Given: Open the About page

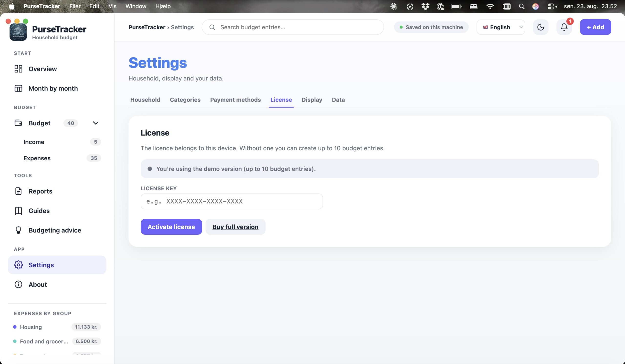Looking at the screenshot, I should pyautogui.click(x=57, y=284).
